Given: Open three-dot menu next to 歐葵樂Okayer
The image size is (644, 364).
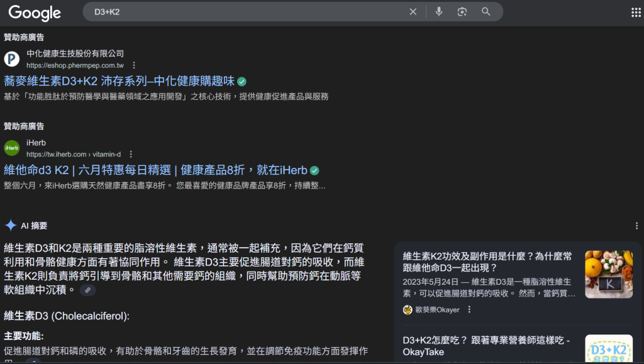Looking at the screenshot, I should (x=469, y=309).
